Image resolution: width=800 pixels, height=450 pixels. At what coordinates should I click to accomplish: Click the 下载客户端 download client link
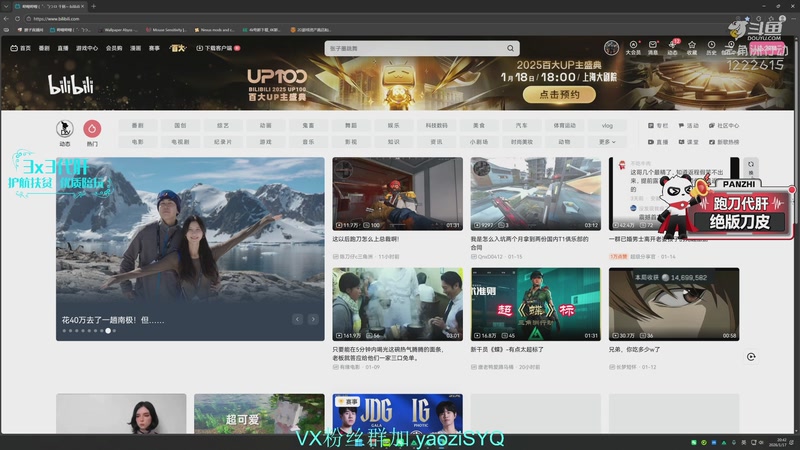[x=218, y=48]
